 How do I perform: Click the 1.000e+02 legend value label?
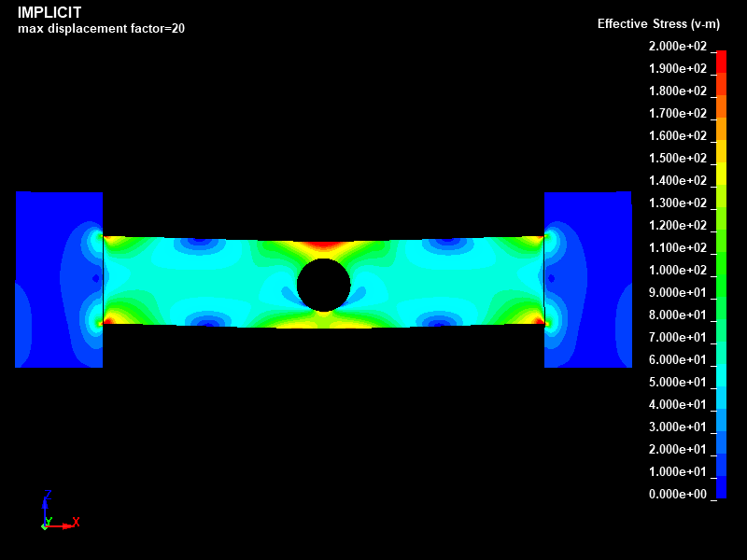pyautogui.click(x=678, y=270)
